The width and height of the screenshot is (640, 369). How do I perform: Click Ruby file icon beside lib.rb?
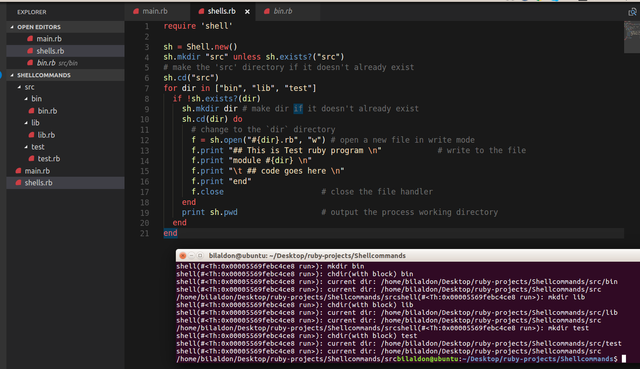31,135
